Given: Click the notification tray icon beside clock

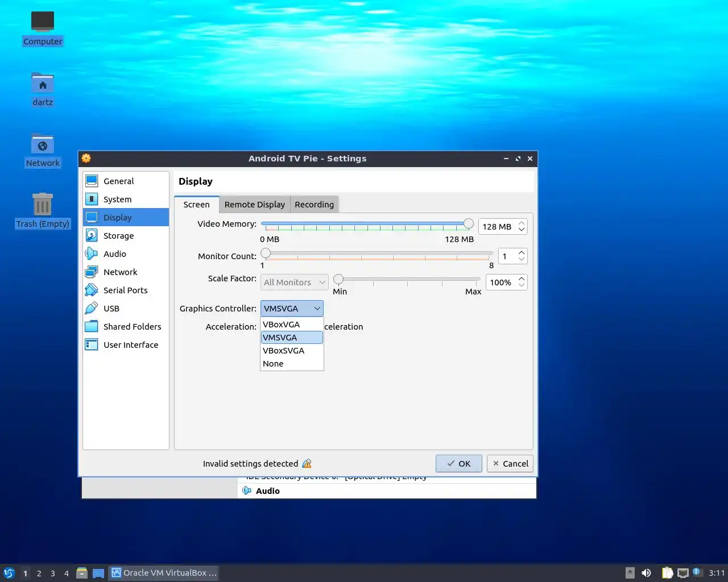Looking at the screenshot, I should pos(698,572).
